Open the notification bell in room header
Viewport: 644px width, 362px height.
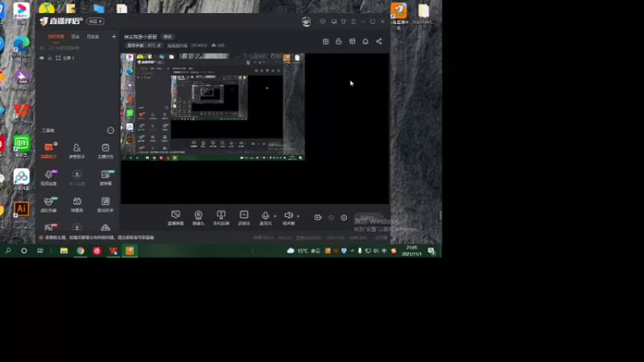pos(365,42)
